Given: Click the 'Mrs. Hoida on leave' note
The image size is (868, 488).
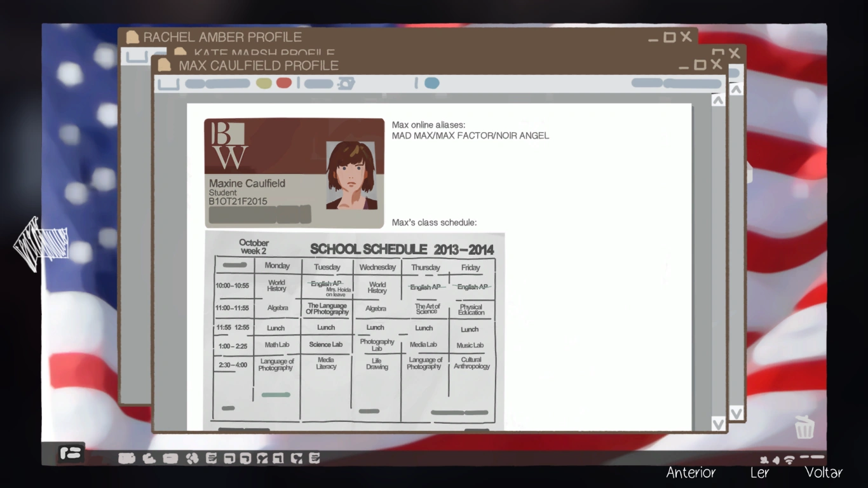Looking at the screenshot, I should [338, 292].
